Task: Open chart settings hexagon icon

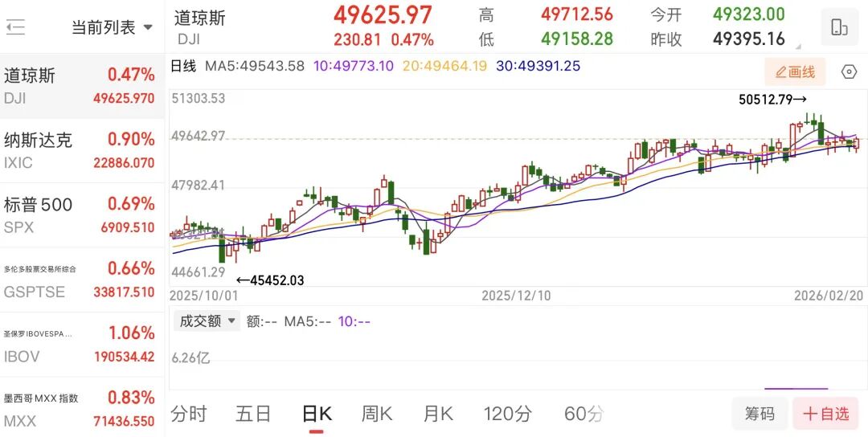Action: click(x=849, y=72)
